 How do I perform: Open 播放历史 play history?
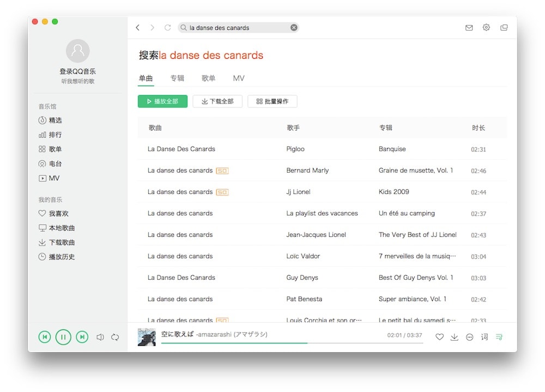(x=56, y=257)
